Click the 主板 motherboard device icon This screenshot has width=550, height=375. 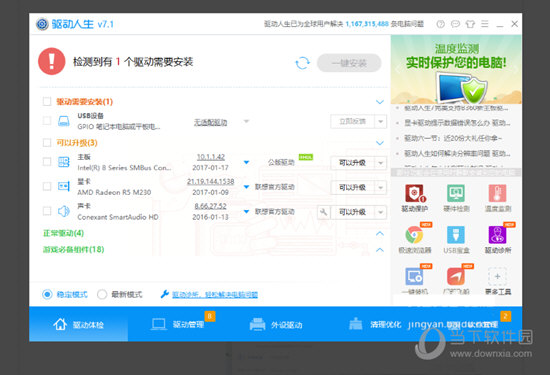(x=64, y=162)
